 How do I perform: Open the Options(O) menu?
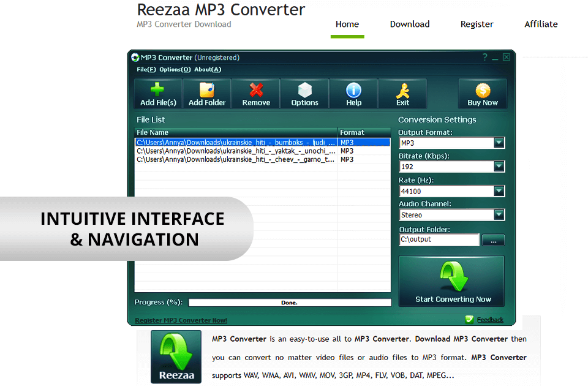[175, 69]
